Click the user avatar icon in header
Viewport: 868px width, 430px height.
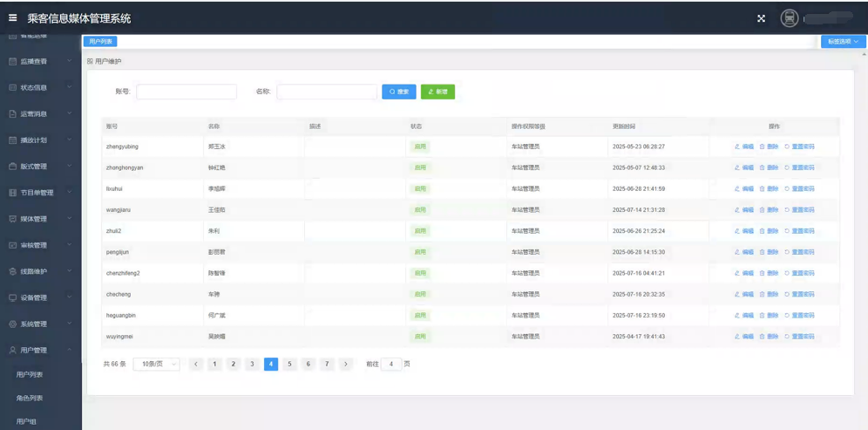(789, 18)
